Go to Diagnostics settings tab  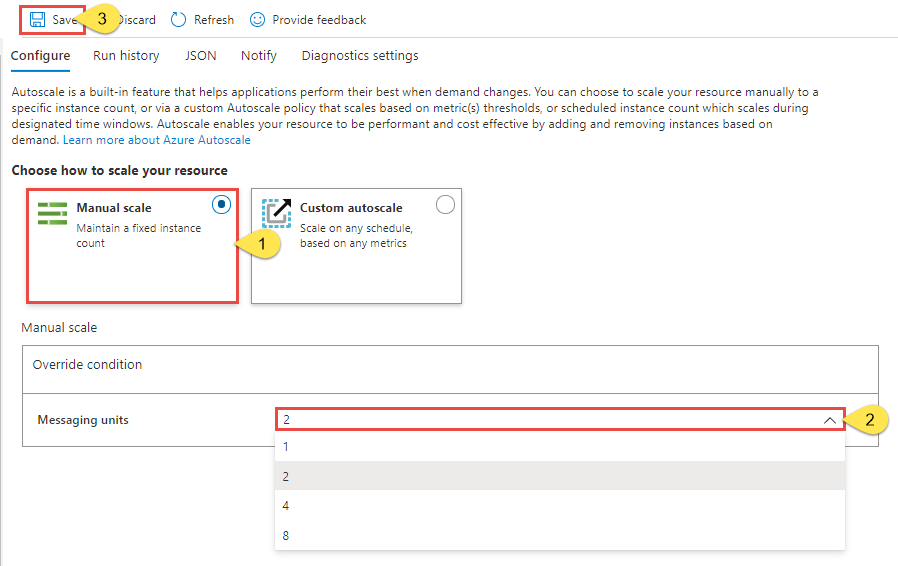pyautogui.click(x=360, y=56)
